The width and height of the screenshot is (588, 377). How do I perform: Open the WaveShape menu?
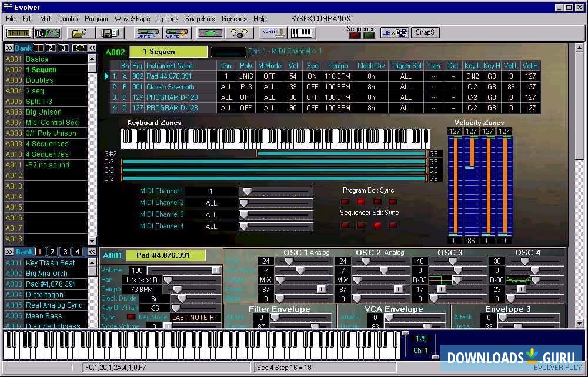pyautogui.click(x=132, y=19)
